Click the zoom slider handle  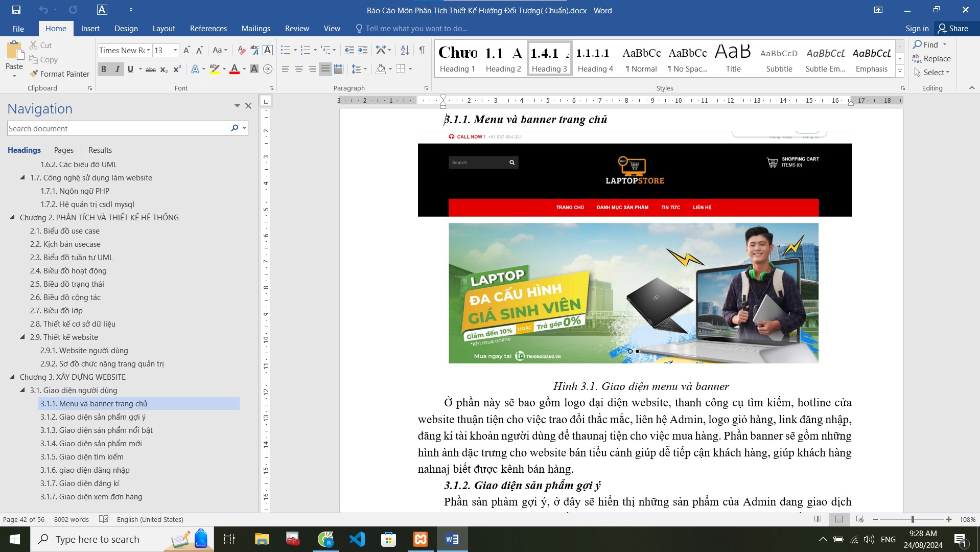coord(913,519)
